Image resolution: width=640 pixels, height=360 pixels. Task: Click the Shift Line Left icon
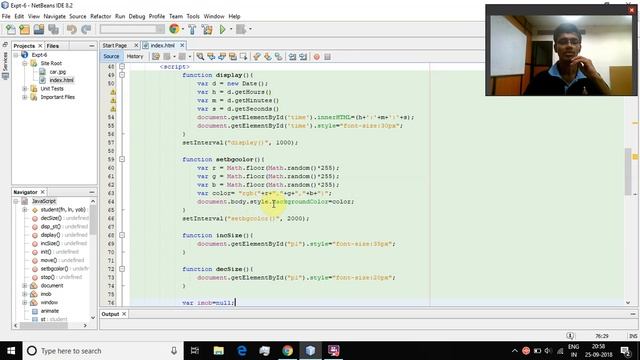[x=292, y=57]
